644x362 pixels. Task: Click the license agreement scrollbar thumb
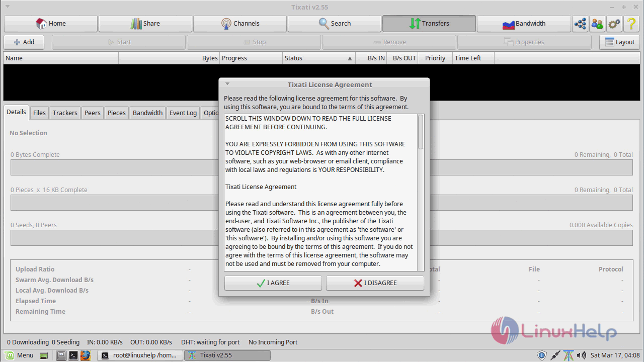tap(421, 132)
